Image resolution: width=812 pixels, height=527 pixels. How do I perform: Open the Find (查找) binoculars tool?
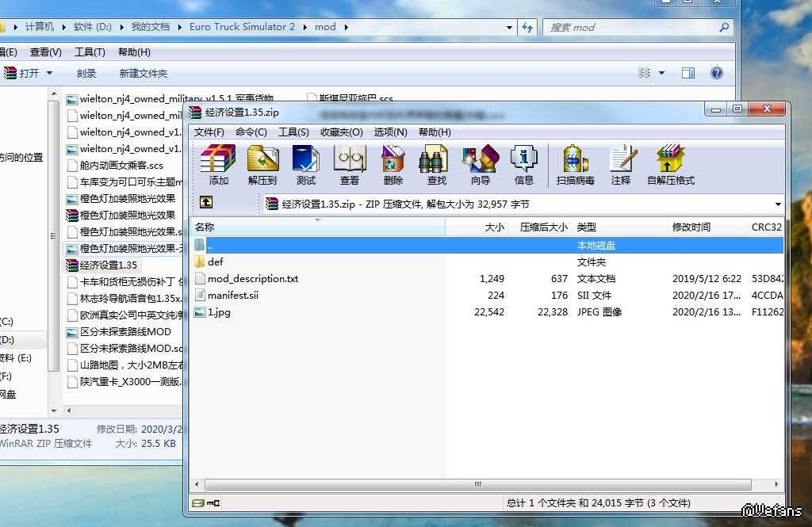[436, 165]
